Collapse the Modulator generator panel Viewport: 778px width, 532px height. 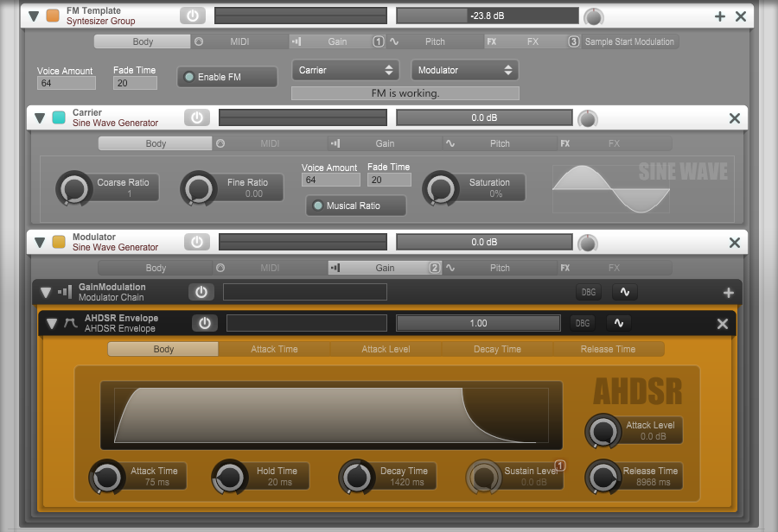tap(40, 243)
